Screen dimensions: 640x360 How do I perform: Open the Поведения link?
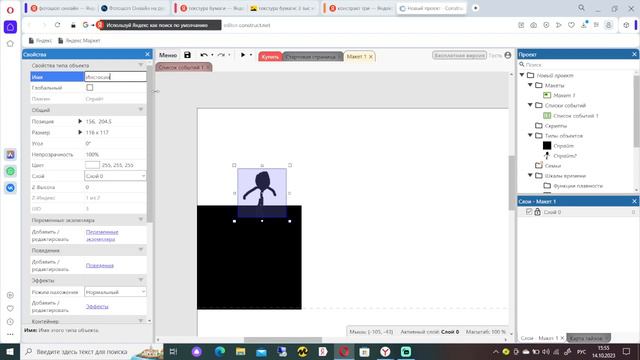(100, 265)
